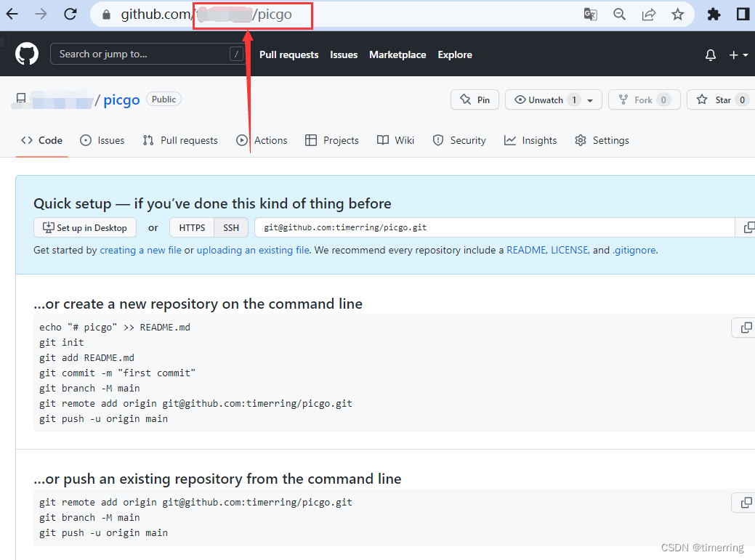
Task: Switch clone URL to SSH
Action: (x=231, y=227)
